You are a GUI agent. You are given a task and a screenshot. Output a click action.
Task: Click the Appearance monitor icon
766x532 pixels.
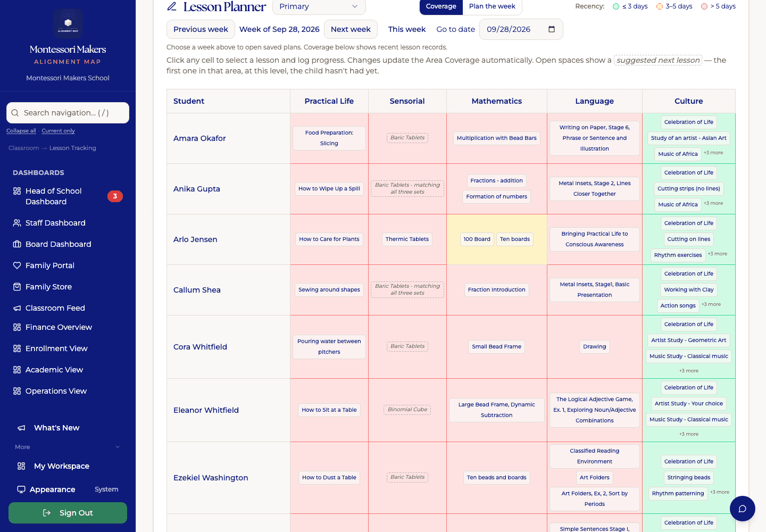(21, 489)
